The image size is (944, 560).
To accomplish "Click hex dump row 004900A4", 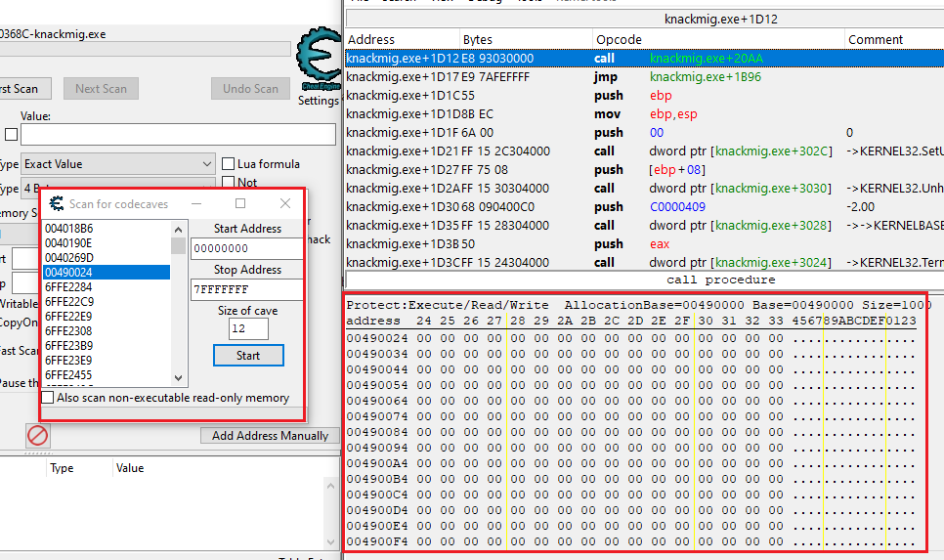I will click(631, 463).
